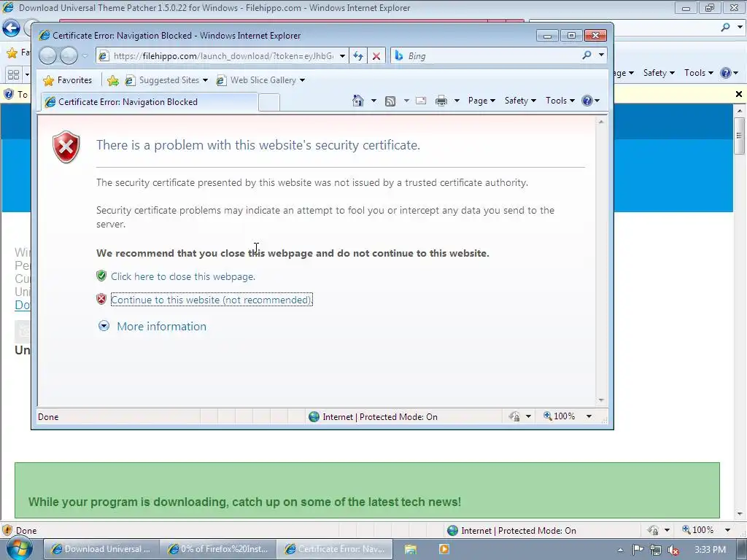This screenshot has height=560, width=747.
Task: Open the Windows Start button
Action: point(20,548)
